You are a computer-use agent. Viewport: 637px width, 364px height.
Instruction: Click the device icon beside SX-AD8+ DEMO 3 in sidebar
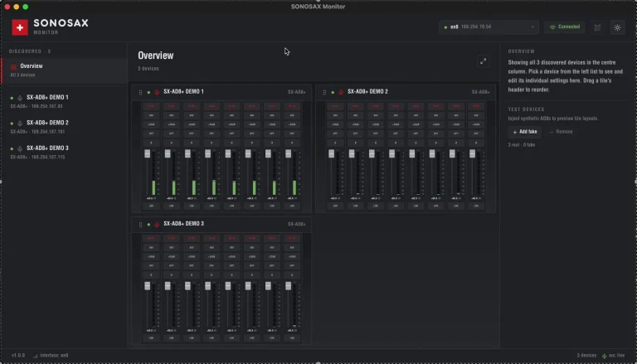[20, 148]
